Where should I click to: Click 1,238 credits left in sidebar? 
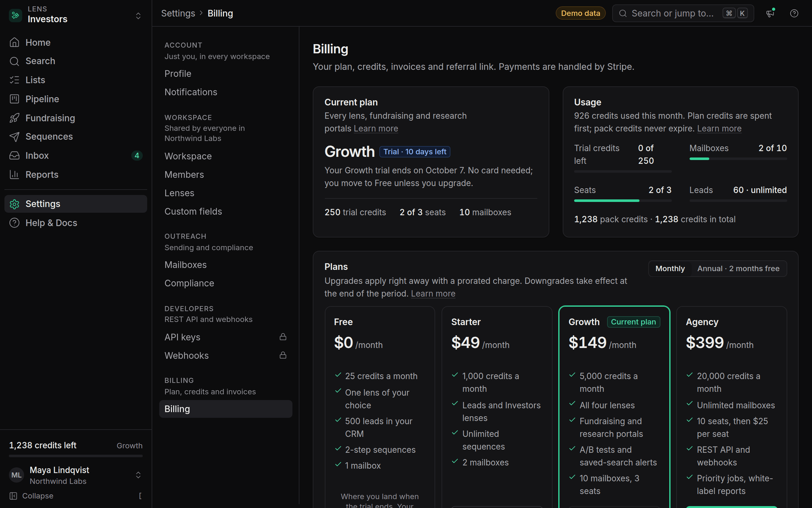click(x=43, y=445)
